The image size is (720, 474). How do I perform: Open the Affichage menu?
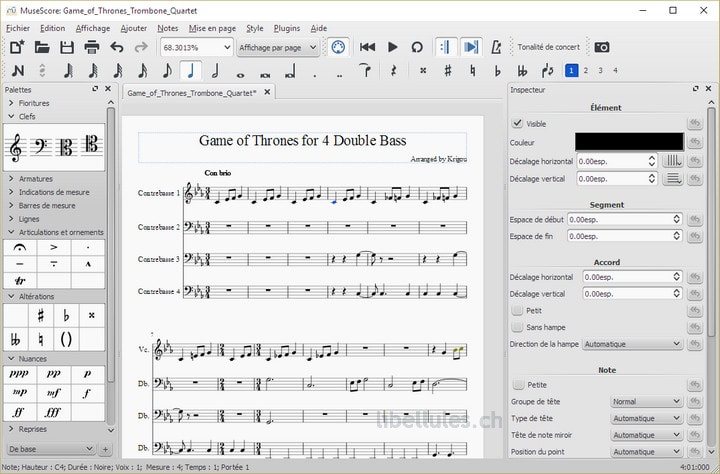pyautogui.click(x=93, y=28)
